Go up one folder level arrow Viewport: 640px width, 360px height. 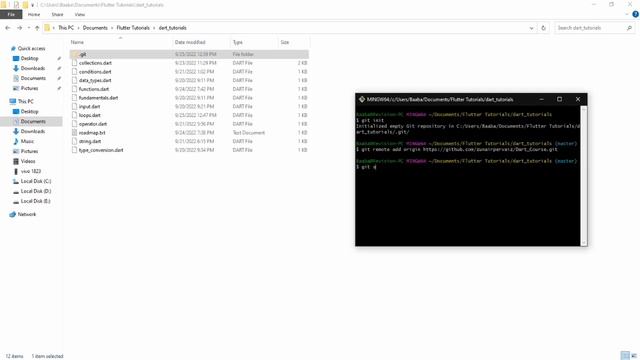(37, 28)
